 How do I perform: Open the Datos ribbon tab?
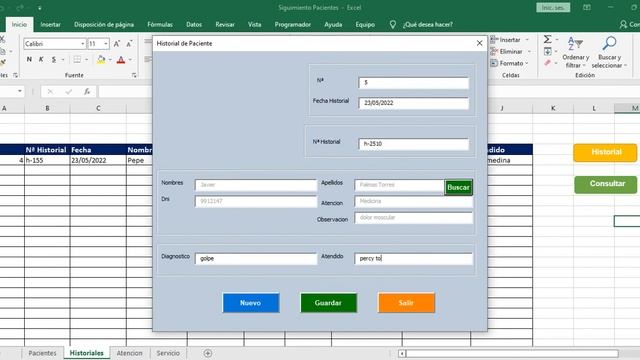[194, 24]
